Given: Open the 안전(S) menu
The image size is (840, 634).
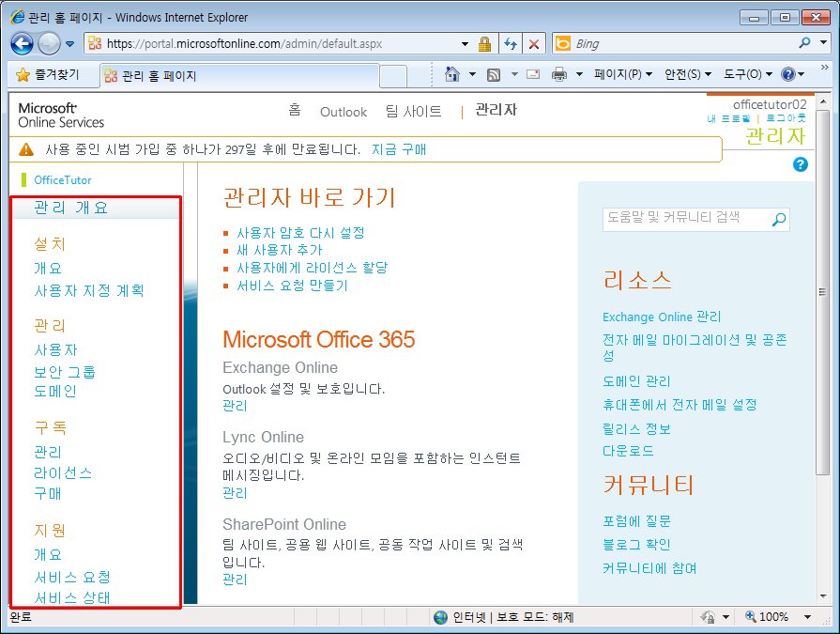Looking at the screenshot, I should (x=688, y=74).
